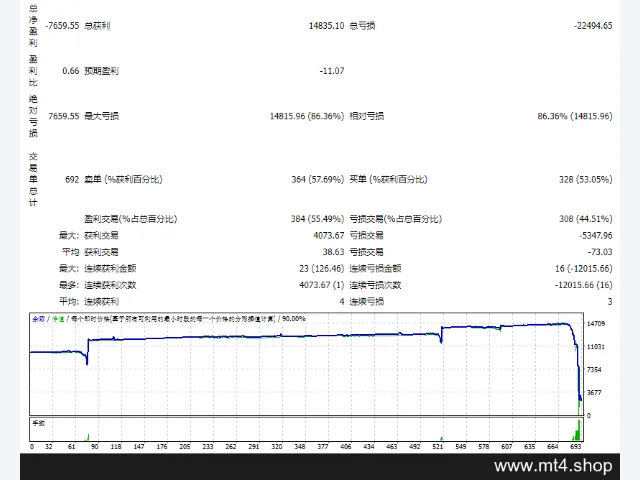Click the expected payoff value -11.07
Screen dimensions: 640x480
332,71
